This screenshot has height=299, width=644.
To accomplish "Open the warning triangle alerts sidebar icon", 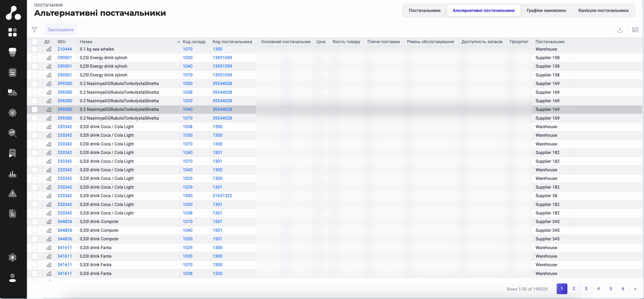I will 12,193.
